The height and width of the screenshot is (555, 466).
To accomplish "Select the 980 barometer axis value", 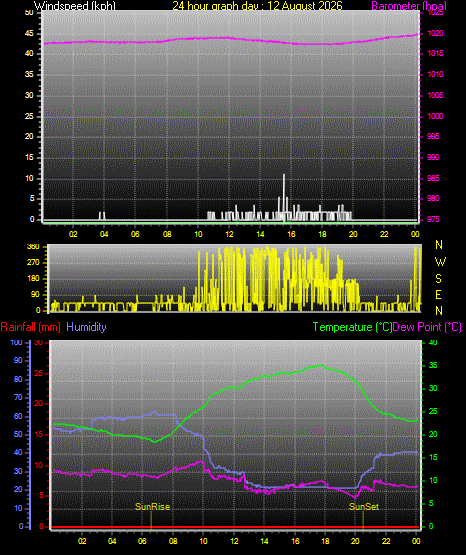I will (433, 198).
